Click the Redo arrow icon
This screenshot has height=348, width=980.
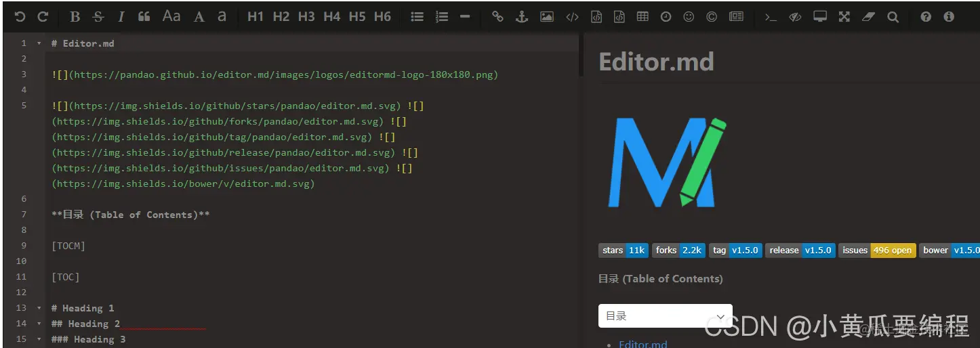pyautogui.click(x=43, y=17)
